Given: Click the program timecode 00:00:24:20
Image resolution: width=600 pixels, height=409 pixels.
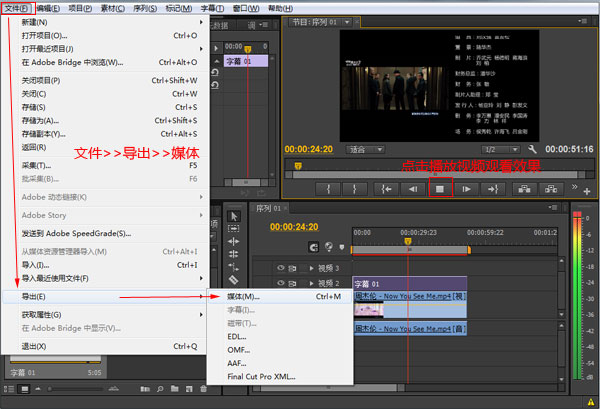Looking at the screenshot, I should (308, 149).
